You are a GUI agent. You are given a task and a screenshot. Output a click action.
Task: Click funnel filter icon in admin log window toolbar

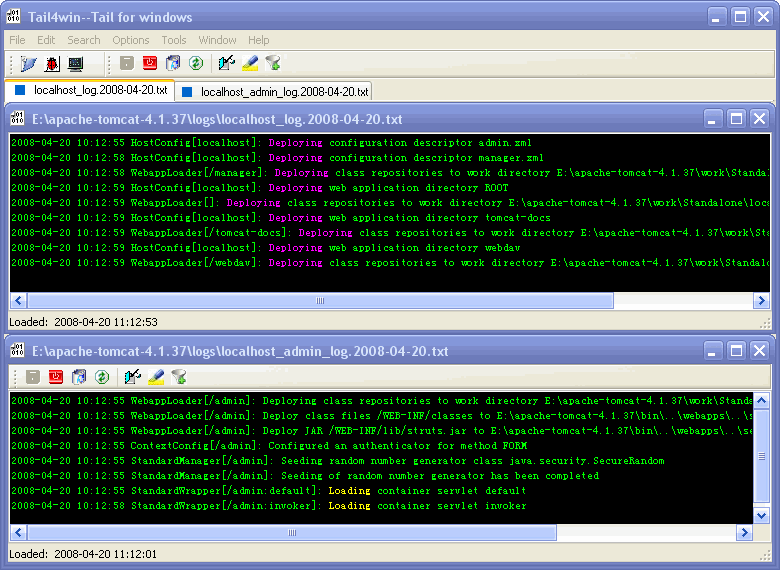tap(179, 377)
